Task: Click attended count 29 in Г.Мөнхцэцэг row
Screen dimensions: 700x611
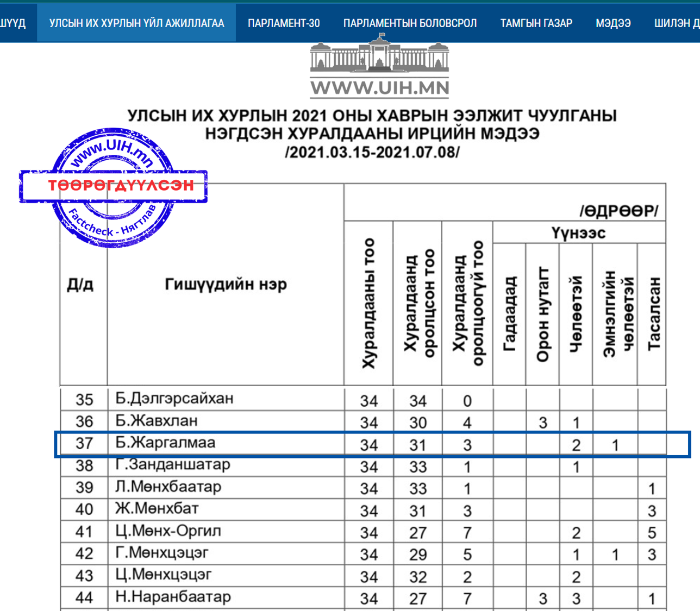Action: click(x=418, y=555)
